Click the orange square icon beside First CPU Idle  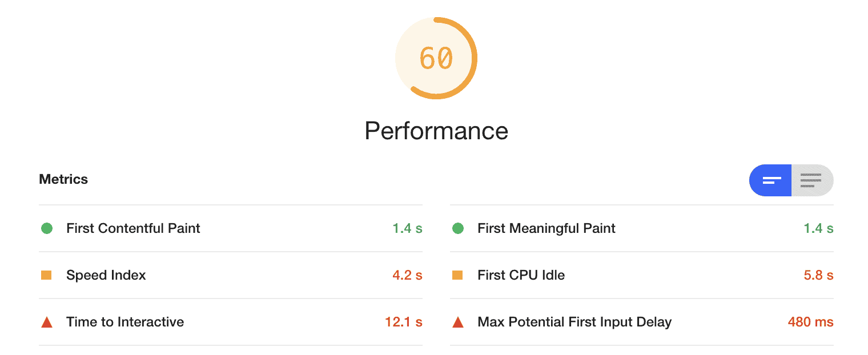pyautogui.click(x=459, y=275)
